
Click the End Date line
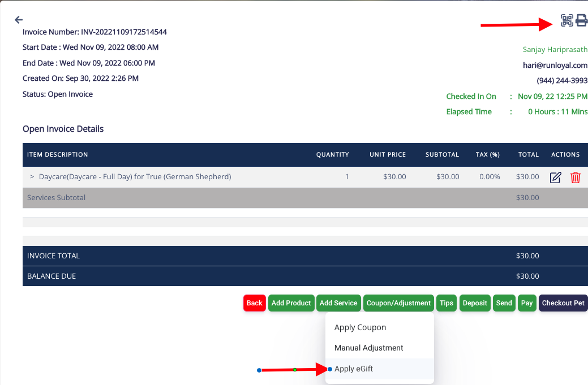(88, 63)
